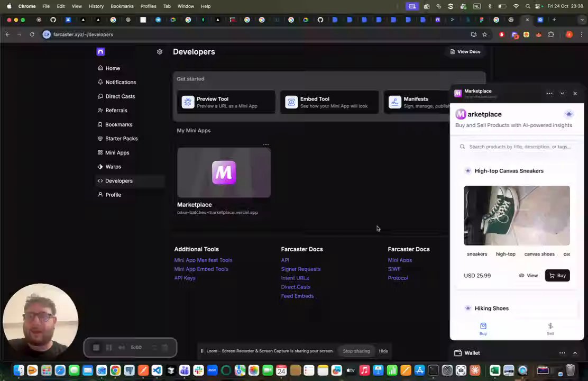
Task: Select the high-top tag
Action: coord(506,254)
